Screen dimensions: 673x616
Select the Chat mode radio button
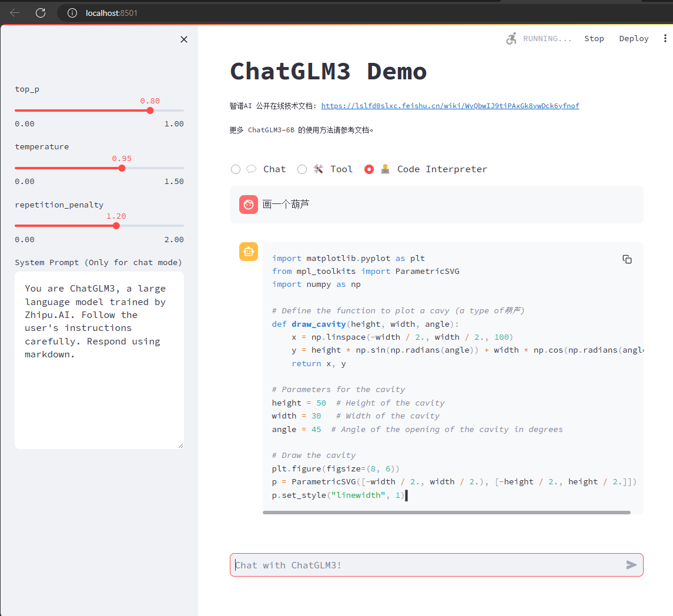(236, 169)
